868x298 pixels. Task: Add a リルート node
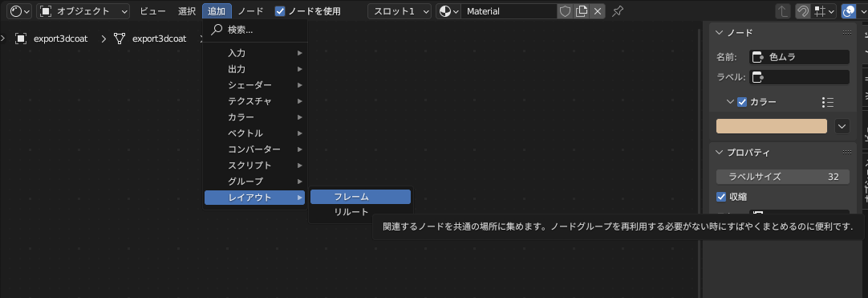360,212
